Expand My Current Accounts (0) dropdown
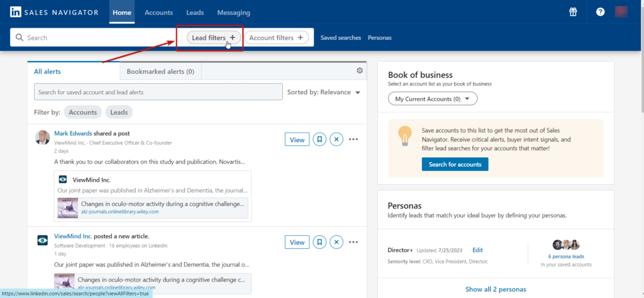 433,99
